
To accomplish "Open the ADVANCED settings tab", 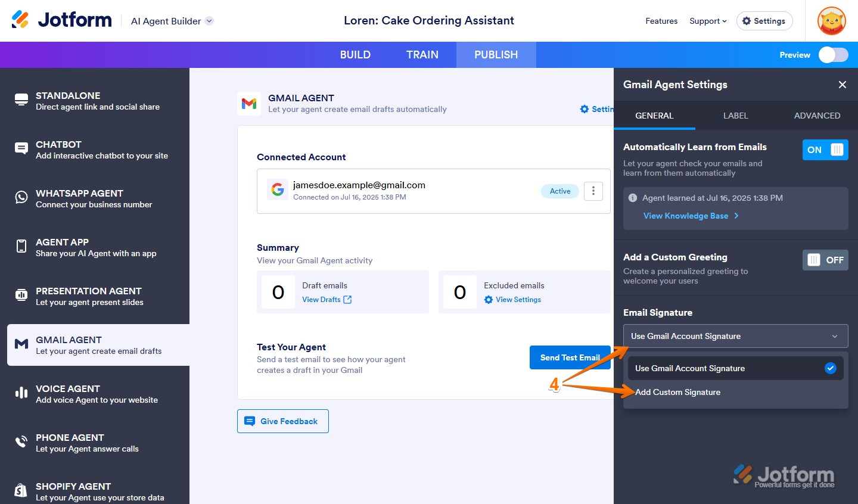I will pos(817,116).
